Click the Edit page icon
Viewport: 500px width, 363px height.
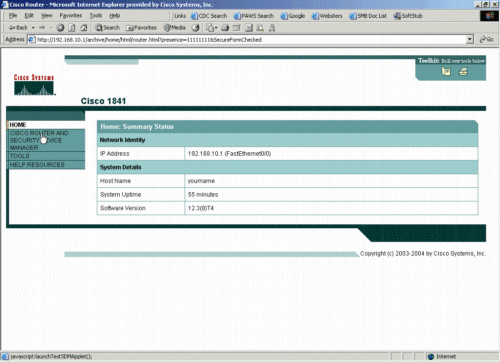point(237,28)
